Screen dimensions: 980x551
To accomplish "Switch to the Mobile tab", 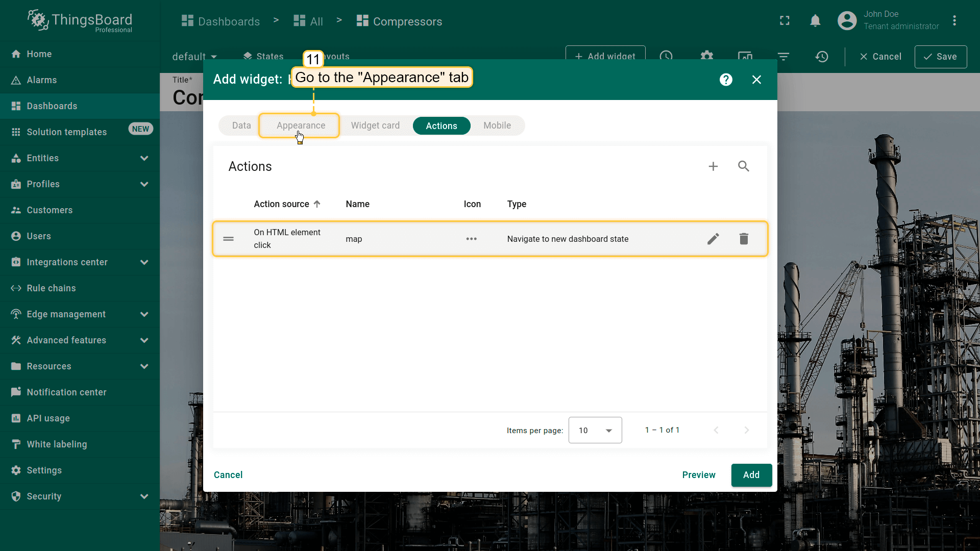I will tap(497, 126).
